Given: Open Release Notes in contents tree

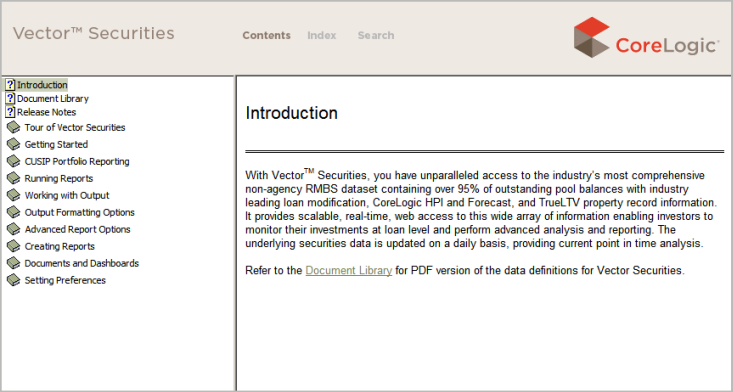Looking at the screenshot, I should (x=46, y=112).
